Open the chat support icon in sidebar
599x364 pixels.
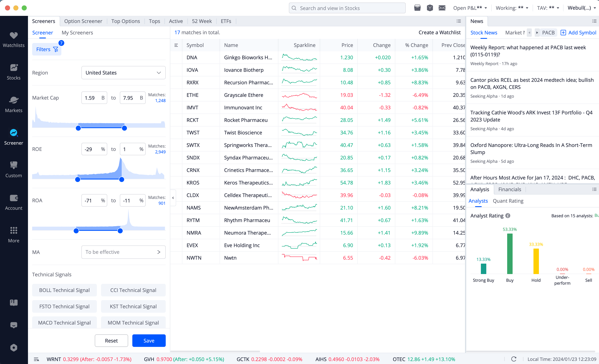coord(14,325)
